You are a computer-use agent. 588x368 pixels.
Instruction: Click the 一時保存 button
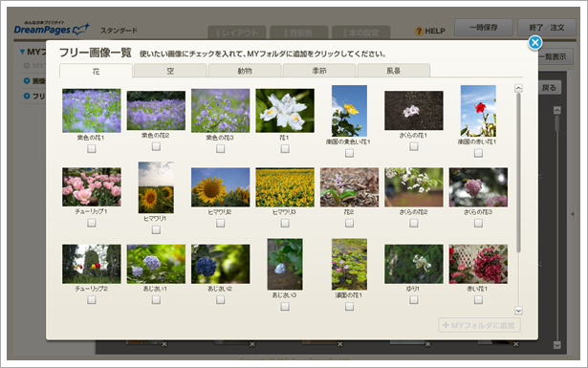484,28
